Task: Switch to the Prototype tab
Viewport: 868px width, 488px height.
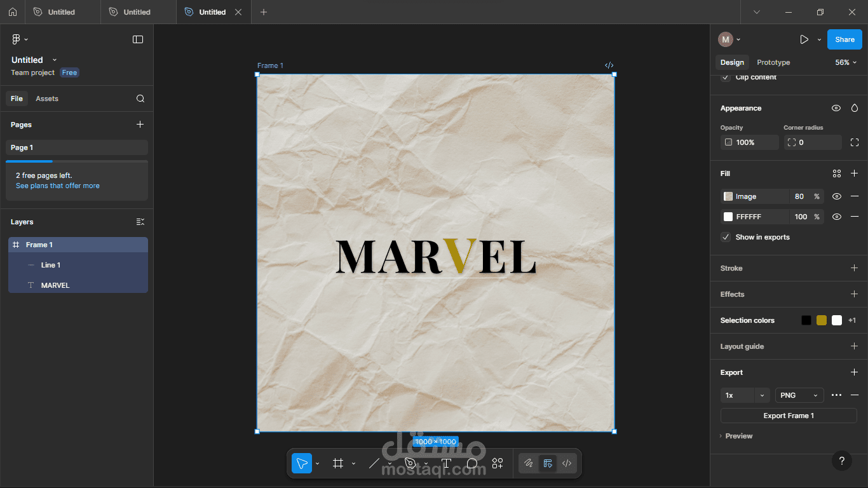Action: [x=773, y=62]
